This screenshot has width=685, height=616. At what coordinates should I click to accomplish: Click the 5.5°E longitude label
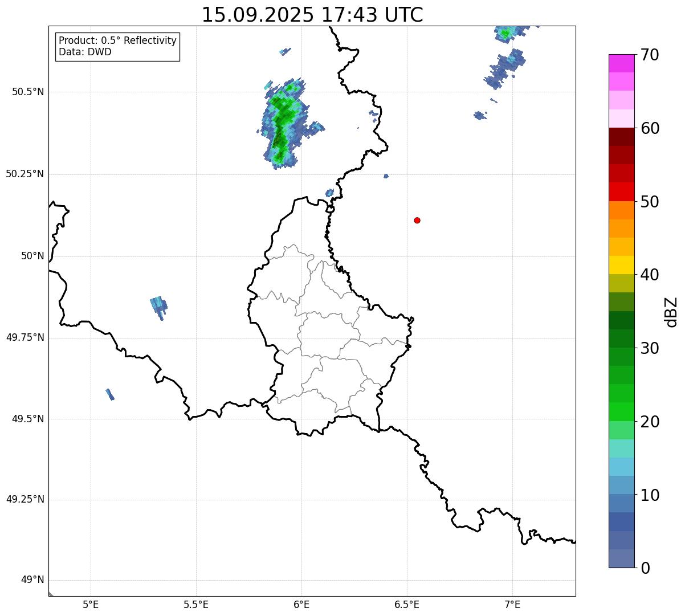[x=196, y=604]
